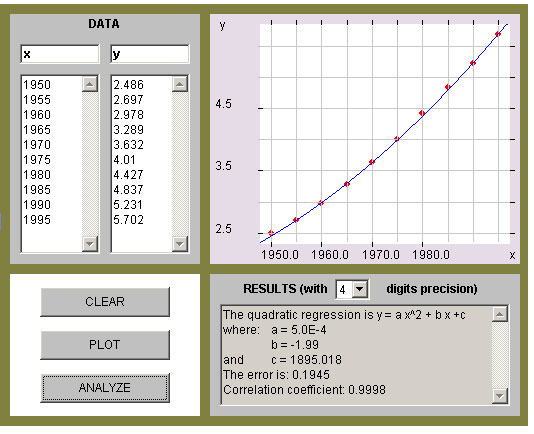This screenshot has width=534, height=434.
Task: Select 1950 in the x list
Action: (37, 84)
